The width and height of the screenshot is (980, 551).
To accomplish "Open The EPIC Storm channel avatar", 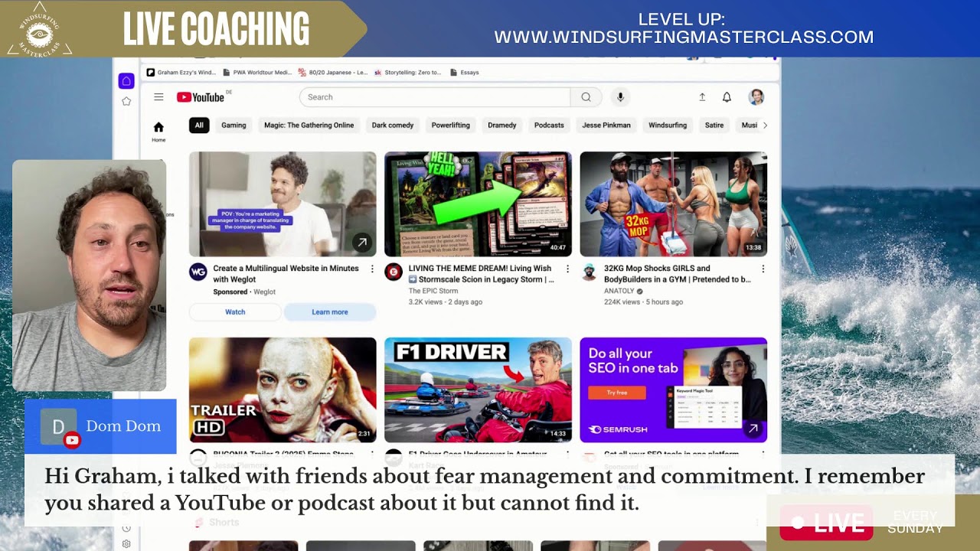I will pyautogui.click(x=394, y=272).
